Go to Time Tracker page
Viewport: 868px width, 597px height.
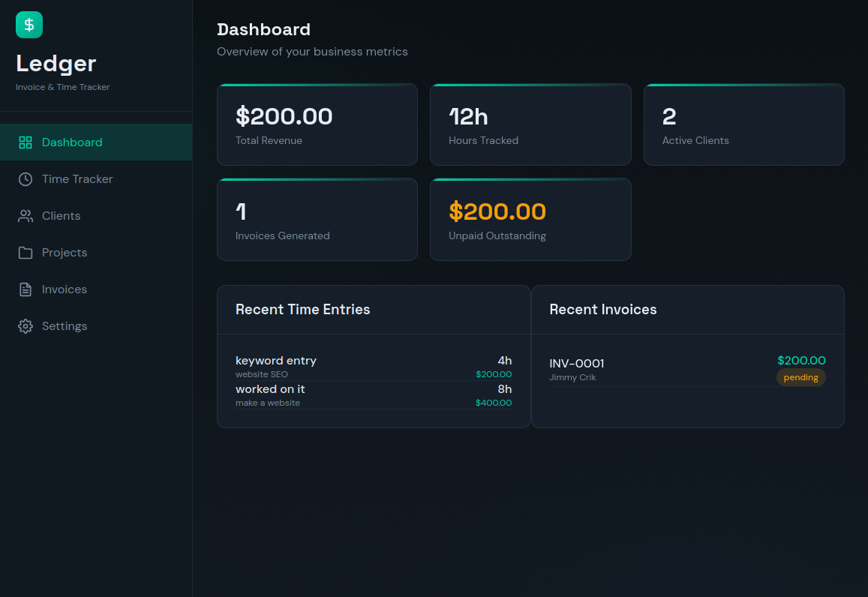pyautogui.click(x=96, y=179)
